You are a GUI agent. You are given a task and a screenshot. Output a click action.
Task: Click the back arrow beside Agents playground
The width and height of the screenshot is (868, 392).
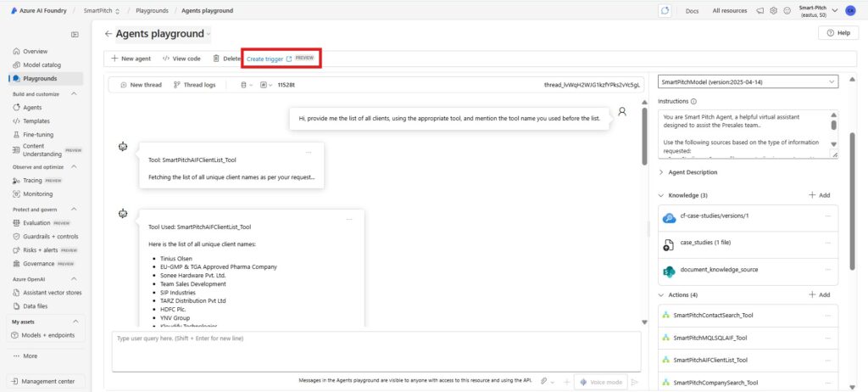tap(108, 34)
